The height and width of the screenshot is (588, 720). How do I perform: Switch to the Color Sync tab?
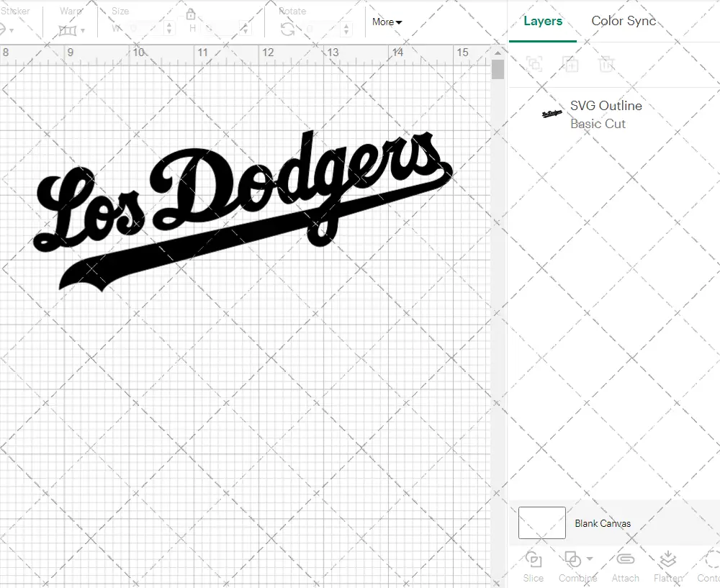click(624, 21)
